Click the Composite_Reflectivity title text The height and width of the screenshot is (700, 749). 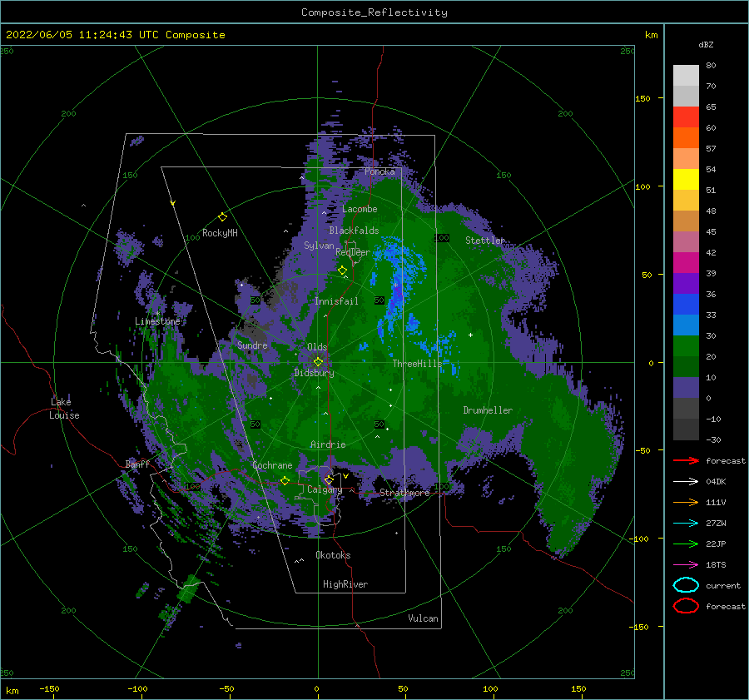374,12
